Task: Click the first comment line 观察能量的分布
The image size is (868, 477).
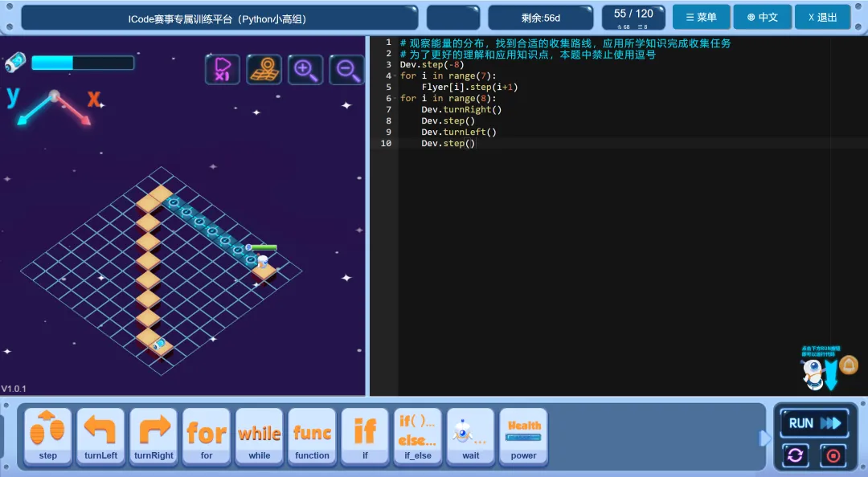Action: pos(565,43)
